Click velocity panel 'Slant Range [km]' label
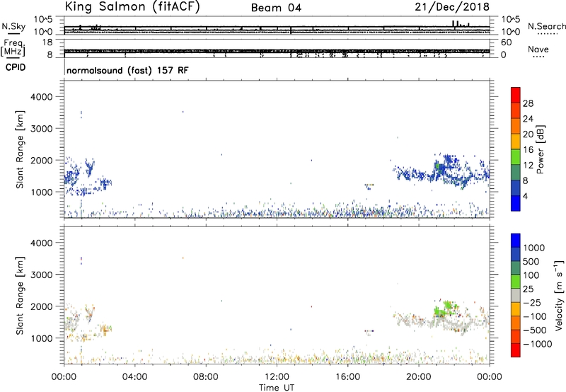Image resolution: width=566 pixels, height=392 pixels. point(20,295)
